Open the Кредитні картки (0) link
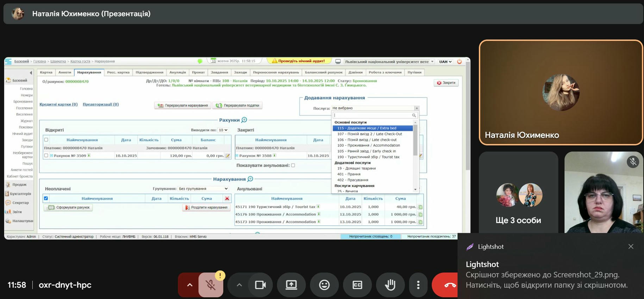This screenshot has height=299, width=644. click(58, 104)
